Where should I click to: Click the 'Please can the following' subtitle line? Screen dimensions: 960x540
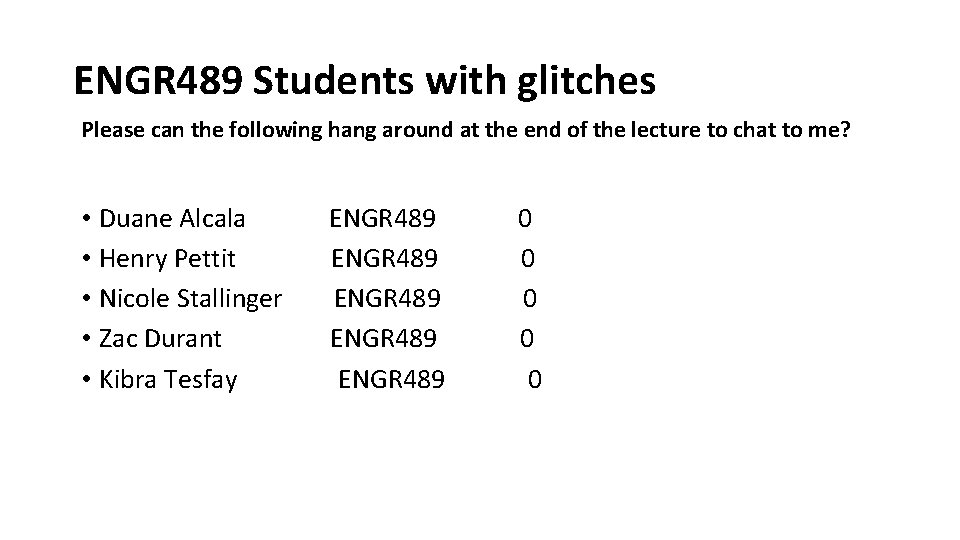[x=465, y=130]
